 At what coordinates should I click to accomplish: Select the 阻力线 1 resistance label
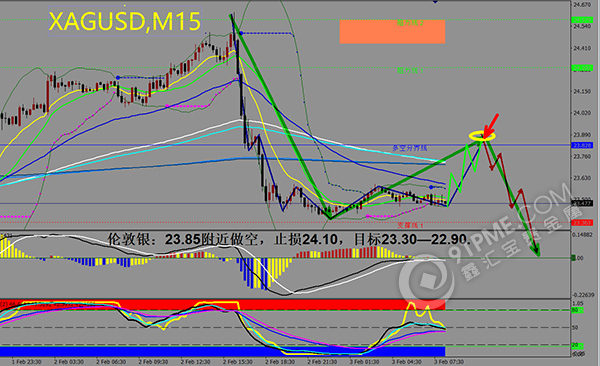coord(410,70)
